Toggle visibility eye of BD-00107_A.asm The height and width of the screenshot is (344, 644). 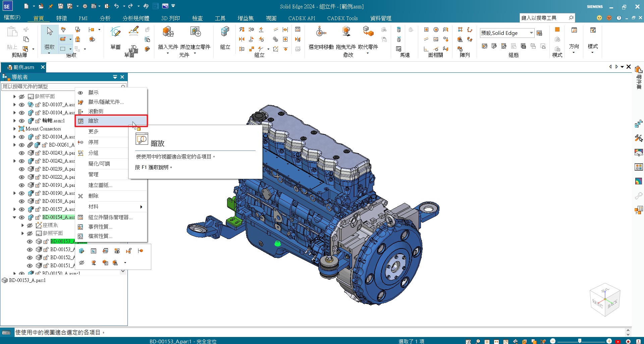pos(22,105)
